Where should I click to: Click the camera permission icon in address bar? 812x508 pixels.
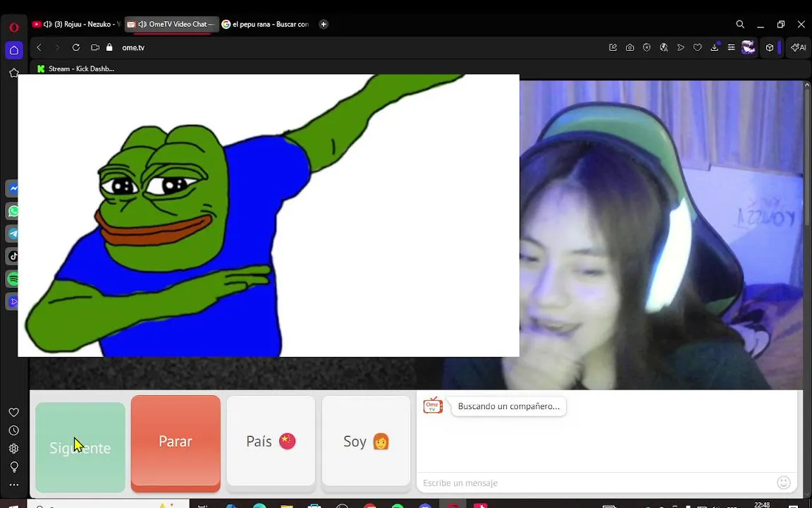tap(94, 47)
